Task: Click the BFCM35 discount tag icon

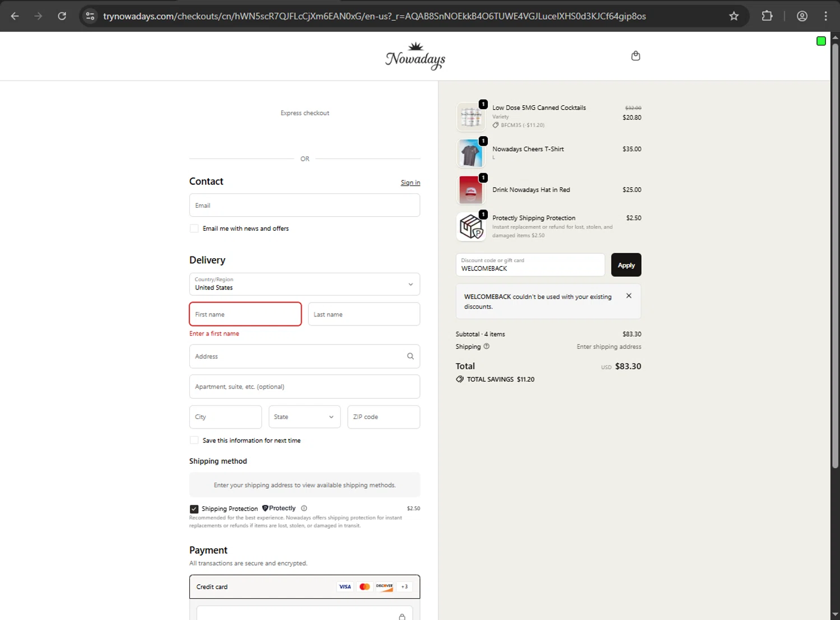Action: pos(496,125)
